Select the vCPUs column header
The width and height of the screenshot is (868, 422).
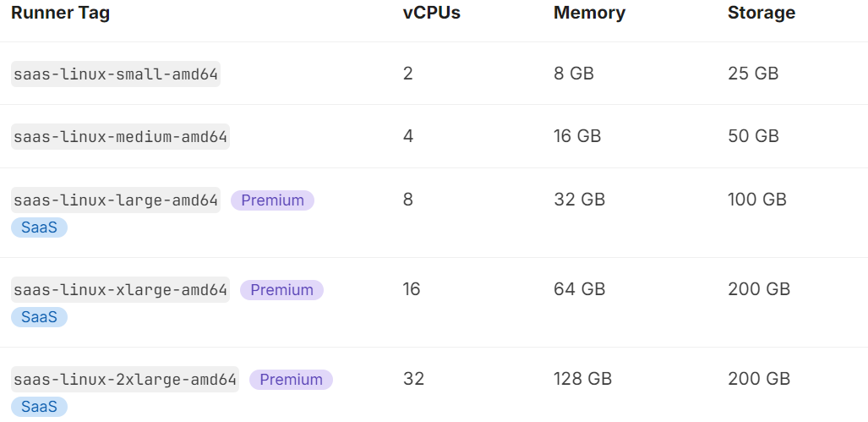click(x=432, y=13)
